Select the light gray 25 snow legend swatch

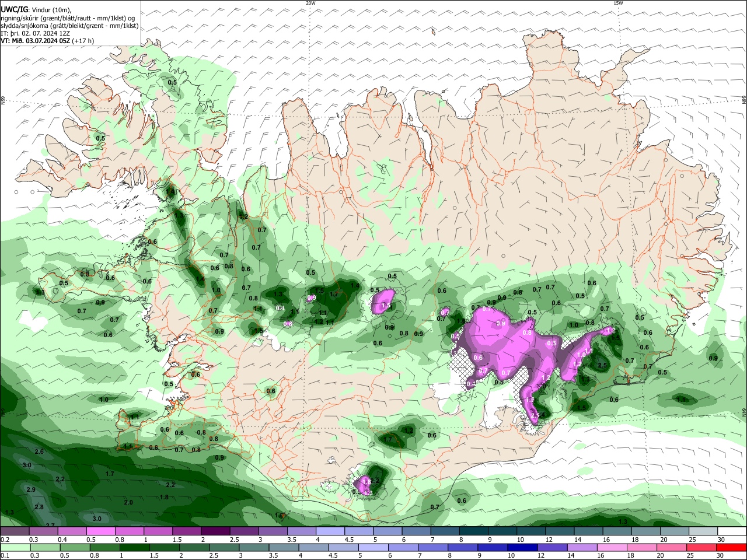pos(703,531)
